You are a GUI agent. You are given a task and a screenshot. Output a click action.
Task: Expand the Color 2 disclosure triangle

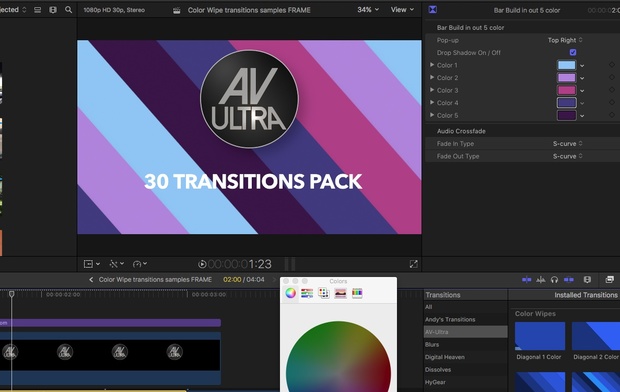(x=432, y=78)
